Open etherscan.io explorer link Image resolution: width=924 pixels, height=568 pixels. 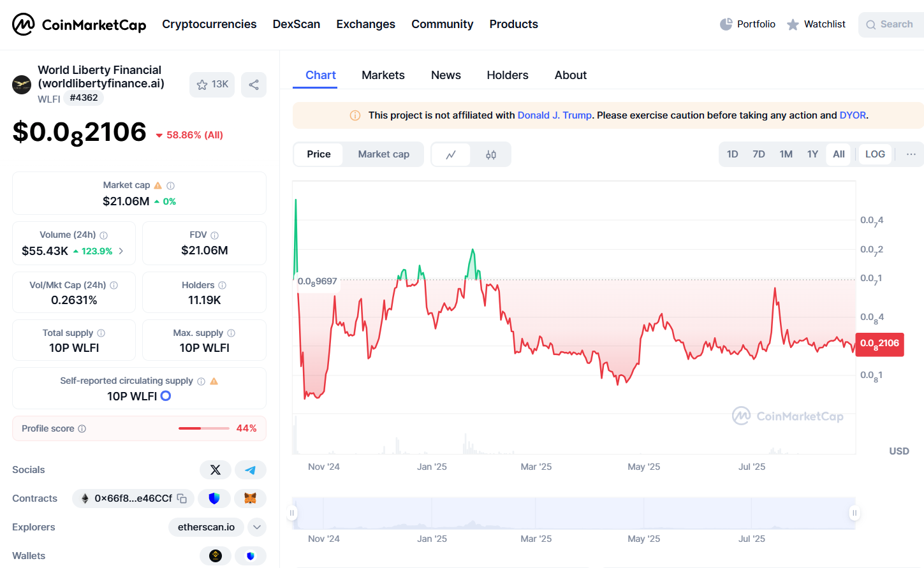206,527
